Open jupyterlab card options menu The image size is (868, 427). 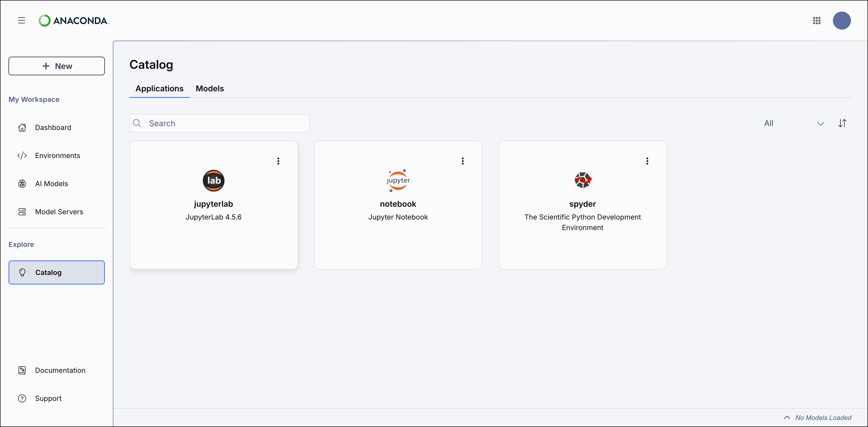[x=278, y=161]
